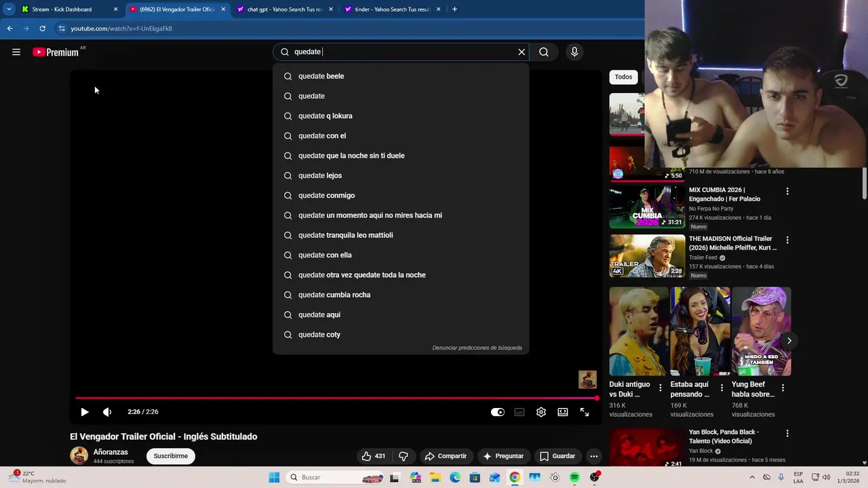Click the Guardar button
This screenshot has width=868, height=488.
tap(557, 456)
